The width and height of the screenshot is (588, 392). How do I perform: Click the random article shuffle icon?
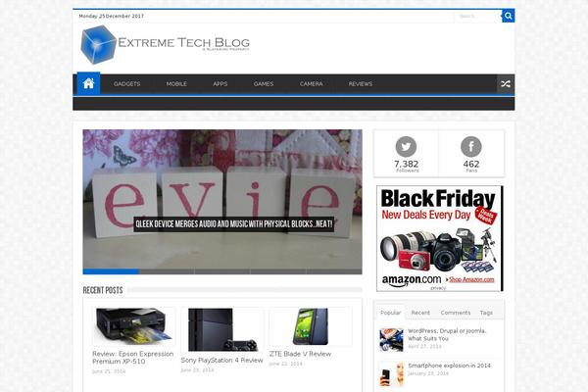(506, 84)
